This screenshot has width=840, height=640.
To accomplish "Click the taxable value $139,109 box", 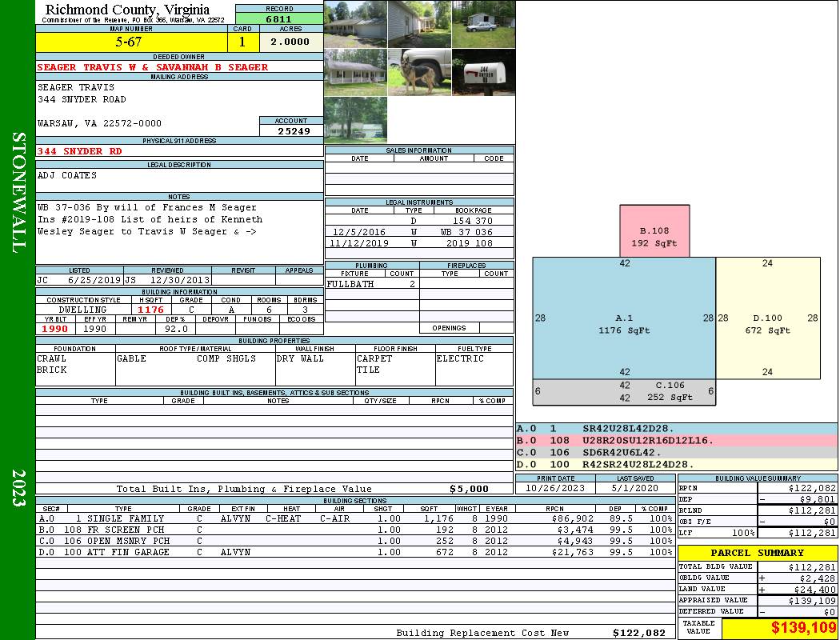I will coord(779,629).
